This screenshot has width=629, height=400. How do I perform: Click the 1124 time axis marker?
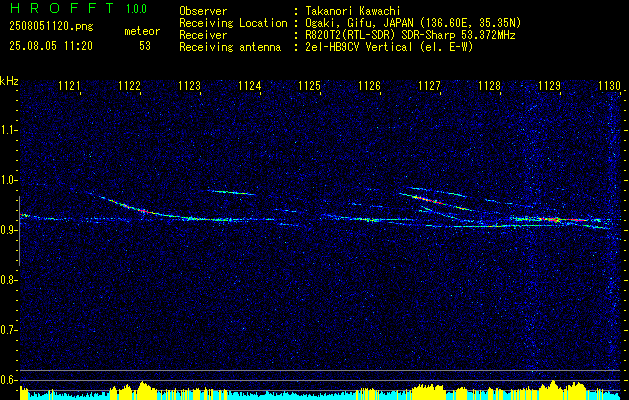click(x=250, y=85)
